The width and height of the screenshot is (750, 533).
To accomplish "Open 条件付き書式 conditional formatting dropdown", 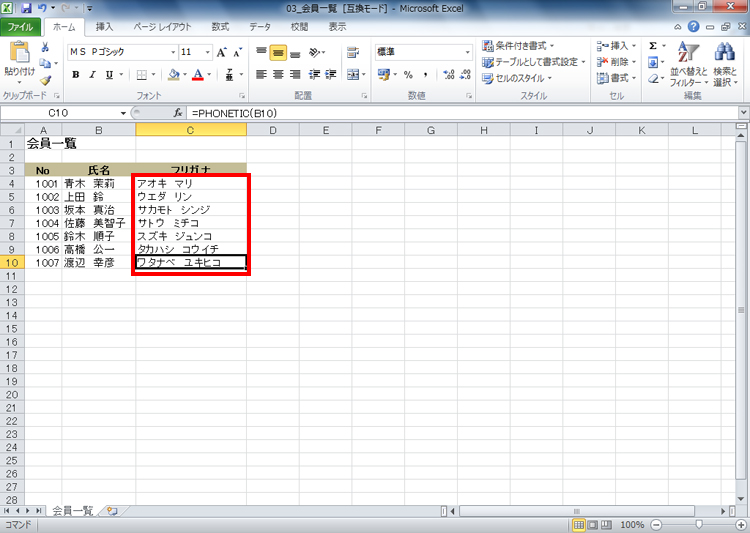I will [518, 46].
